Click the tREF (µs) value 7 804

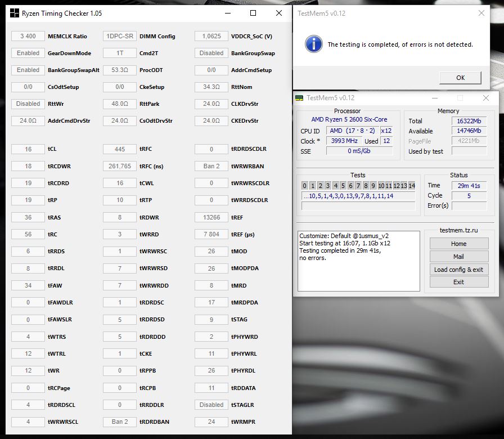click(211, 234)
